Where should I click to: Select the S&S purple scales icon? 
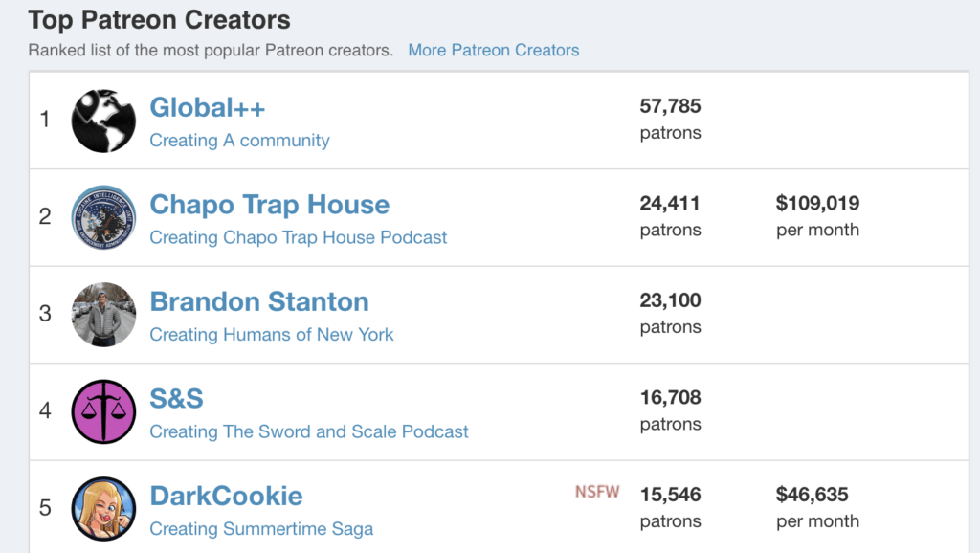[x=103, y=411]
